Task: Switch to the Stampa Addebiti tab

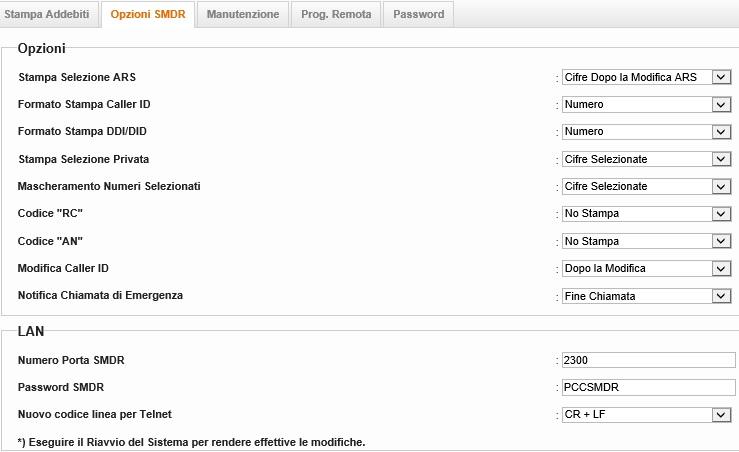Action: pos(49,15)
